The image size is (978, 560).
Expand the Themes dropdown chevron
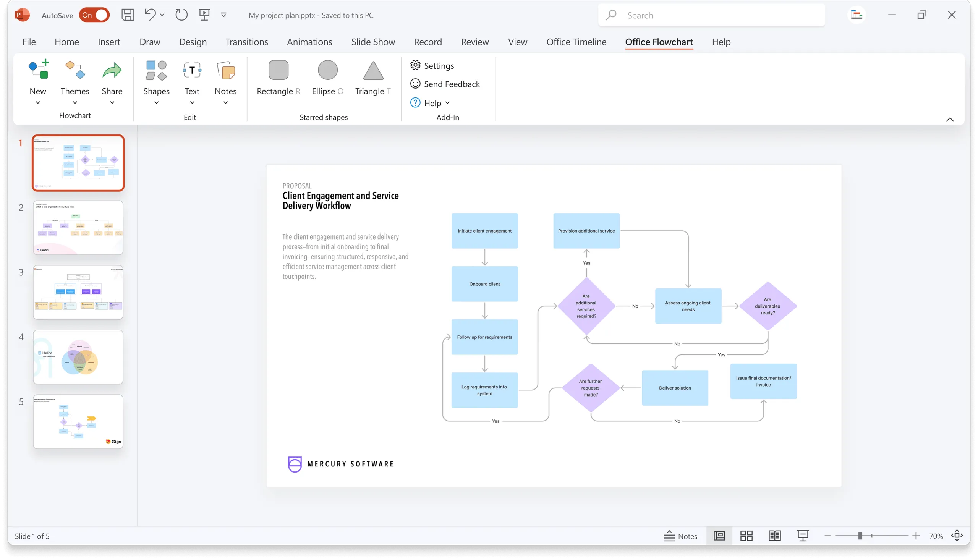[75, 102]
